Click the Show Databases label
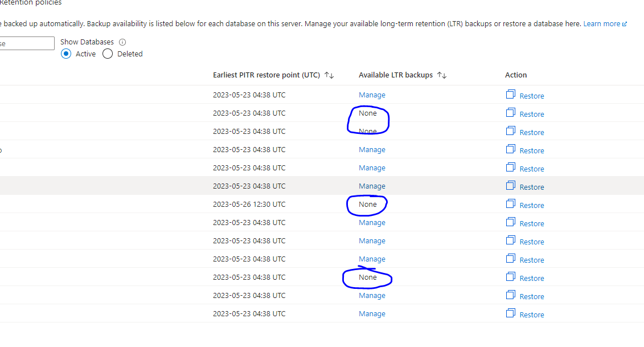Viewport: 644px width, 347px height. (x=87, y=42)
